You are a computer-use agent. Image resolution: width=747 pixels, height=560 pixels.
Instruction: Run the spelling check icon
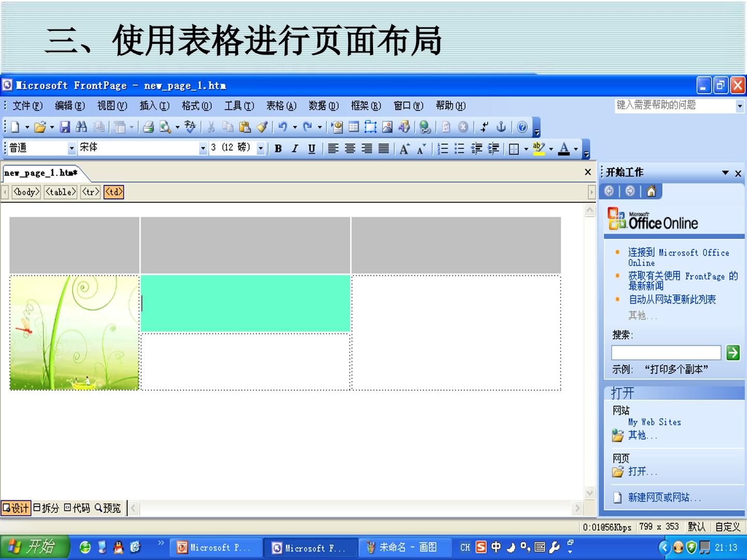pyautogui.click(x=190, y=127)
